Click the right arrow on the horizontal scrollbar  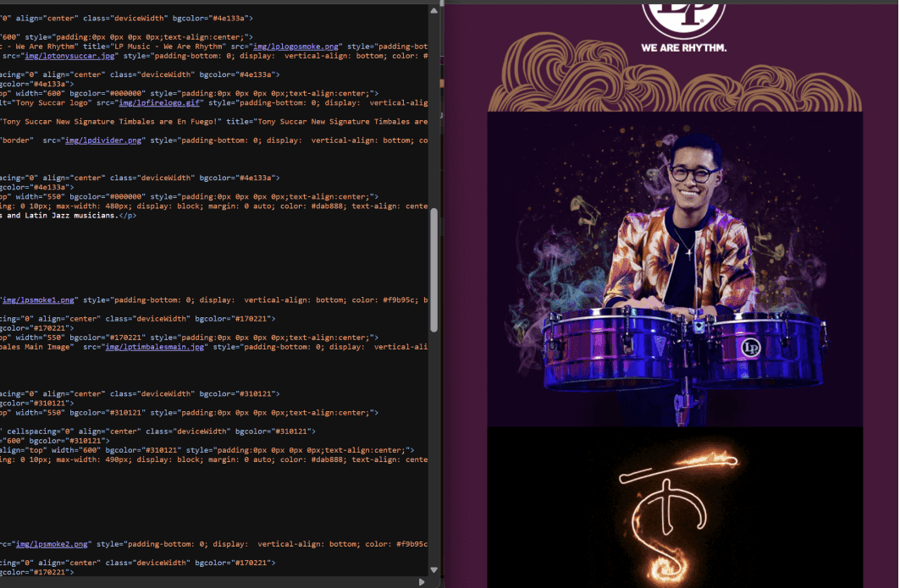tap(421, 582)
